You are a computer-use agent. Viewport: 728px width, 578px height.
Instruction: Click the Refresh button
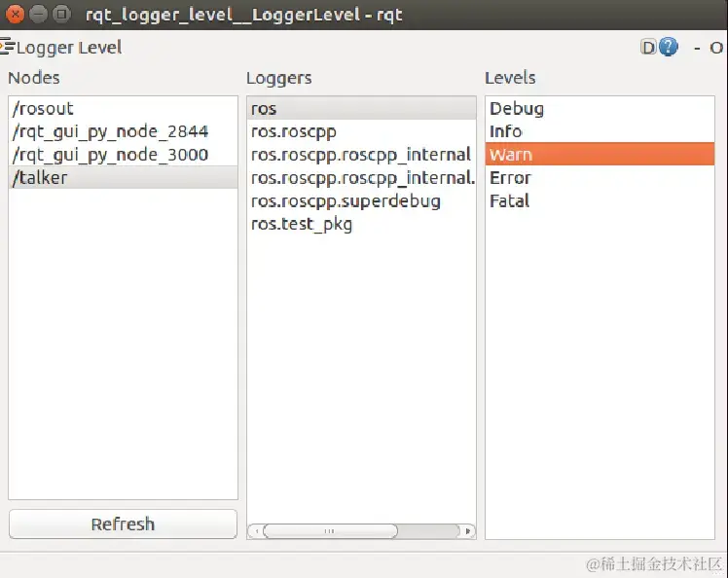(x=123, y=524)
